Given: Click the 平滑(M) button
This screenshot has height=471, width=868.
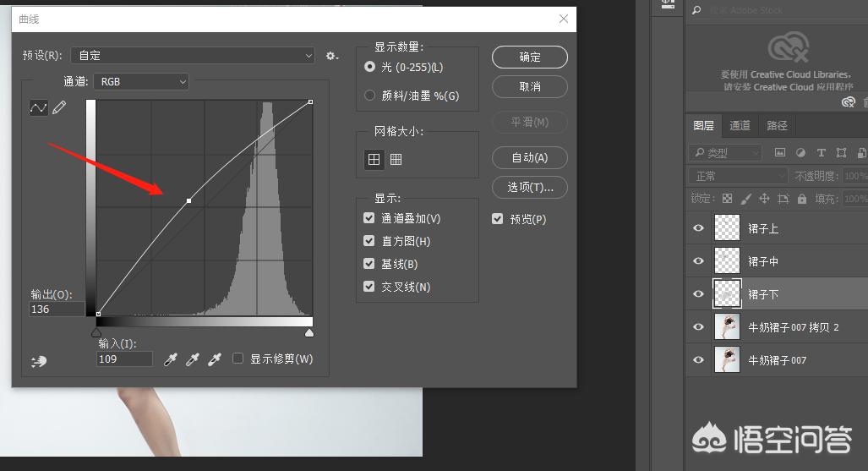Looking at the screenshot, I should 530,122.
